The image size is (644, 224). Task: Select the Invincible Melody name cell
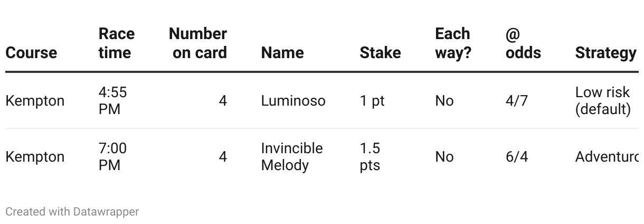[292, 157]
